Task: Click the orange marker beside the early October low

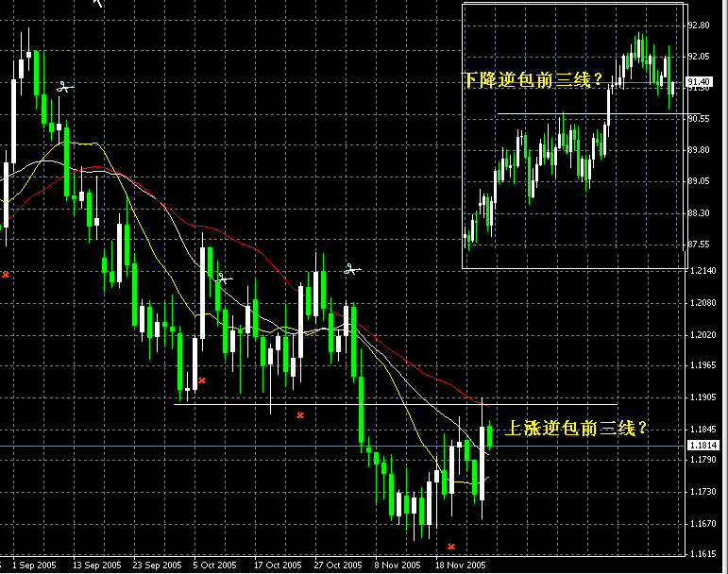Action: [x=202, y=380]
